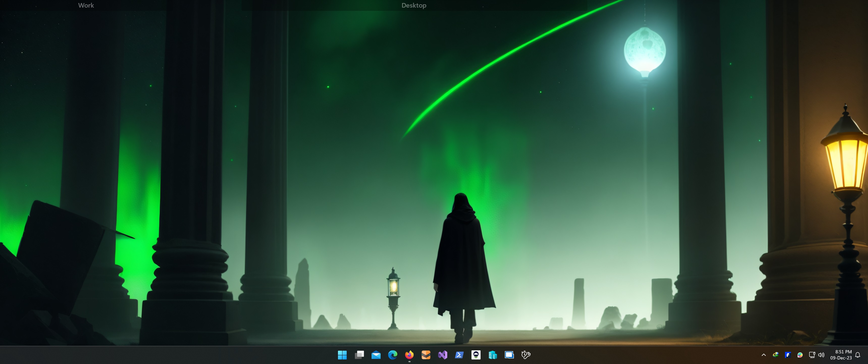Open the teal server buildings app
Image resolution: width=868 pixels, height=364 pixels.
click(493, 355)
